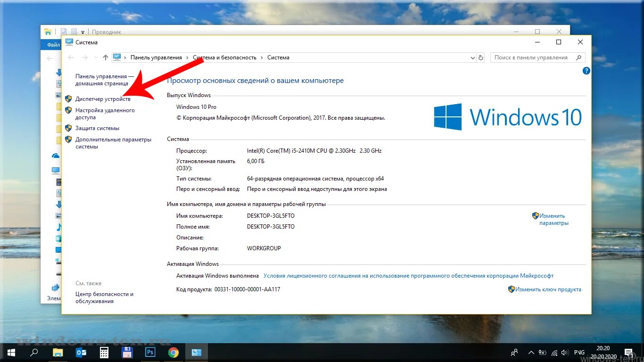Select the product code 00331-10000-00001-AA117
The height and width of the screenshot is (362, 644).
pyautogui.click(x=247, y=289)
